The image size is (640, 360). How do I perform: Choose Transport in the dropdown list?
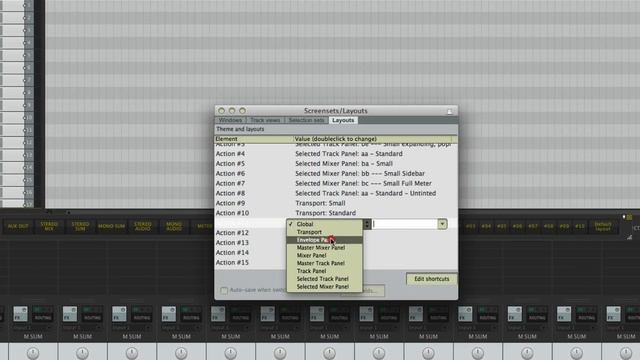324,232
